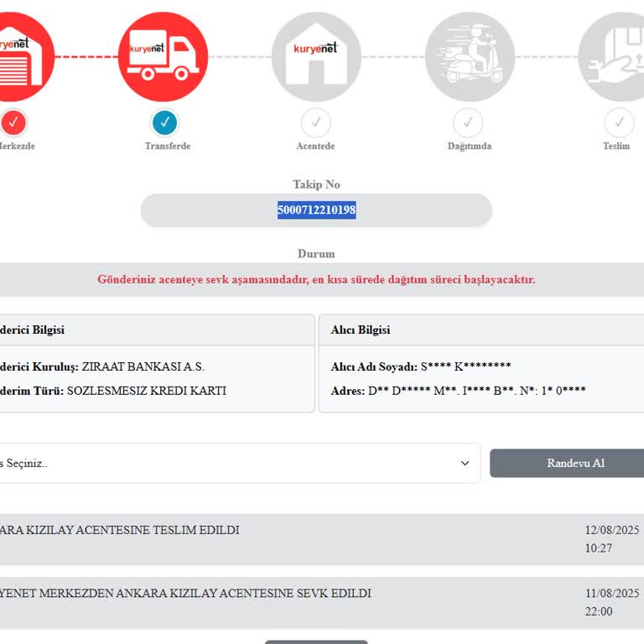Click the Merkezde stage label
Image resolution: width=644 pixels, height=644 pixels.
[x=18, y=146]
